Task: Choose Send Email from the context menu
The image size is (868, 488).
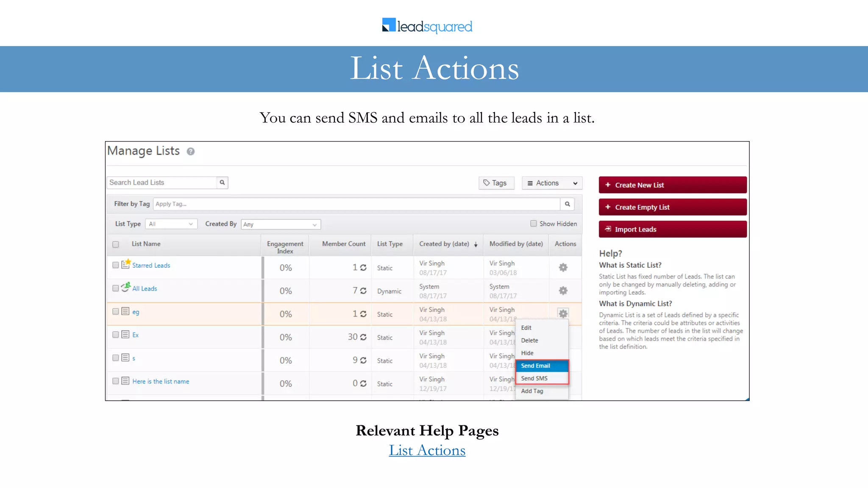Action: pos(542,366)
